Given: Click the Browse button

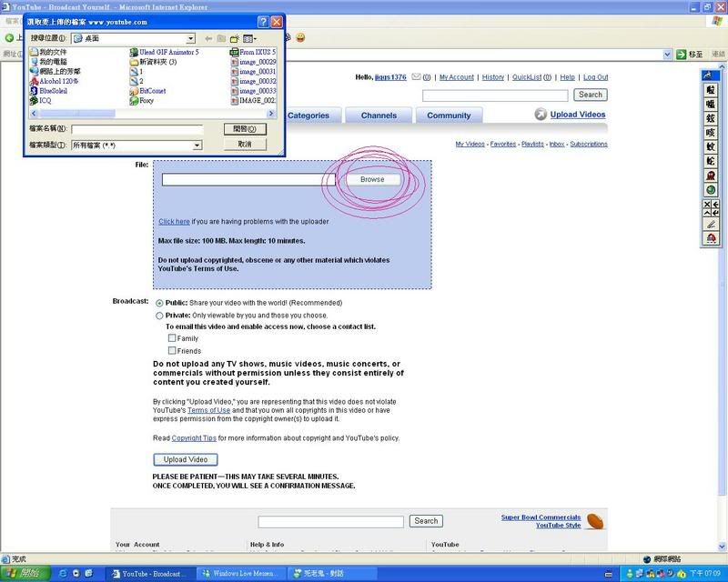Looking at the screenshot, I should [372, 180].
